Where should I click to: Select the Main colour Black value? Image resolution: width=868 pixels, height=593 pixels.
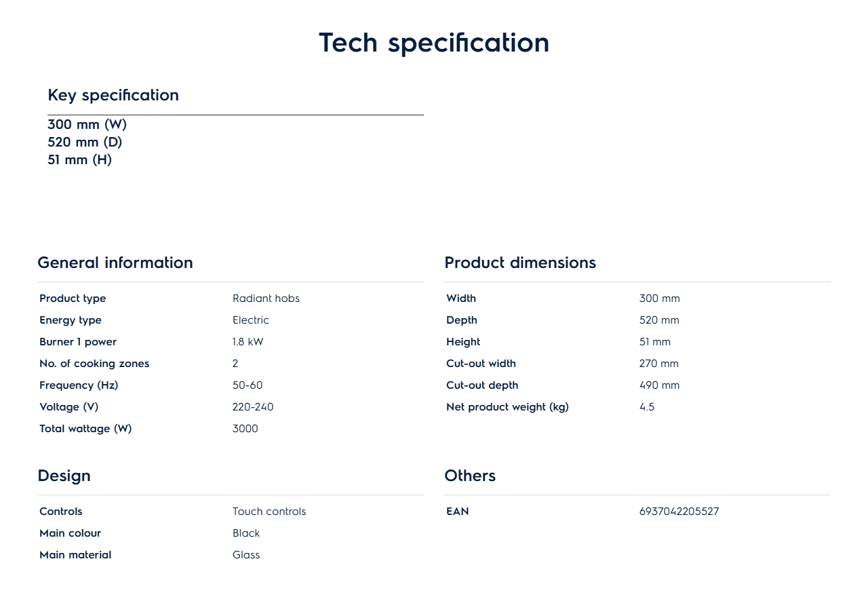point(246,533)
